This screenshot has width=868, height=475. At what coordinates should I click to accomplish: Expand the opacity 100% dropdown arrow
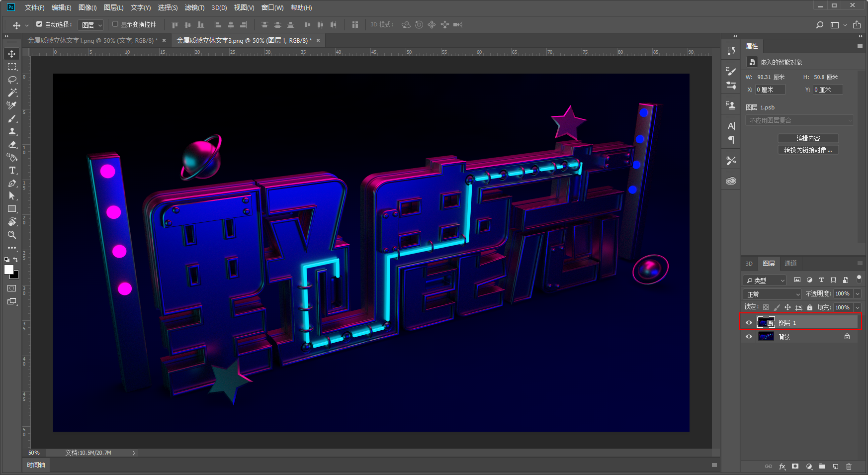click(x=857, y=294)
